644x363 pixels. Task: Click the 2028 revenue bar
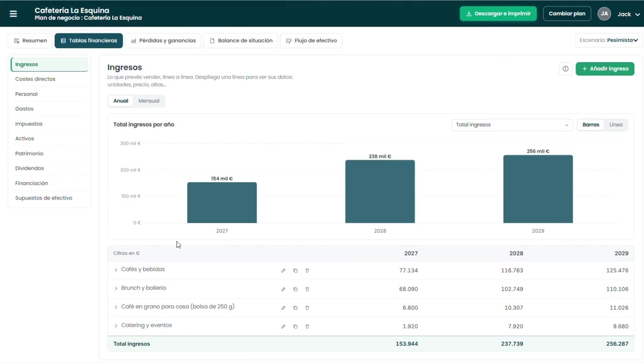(380, 192)
